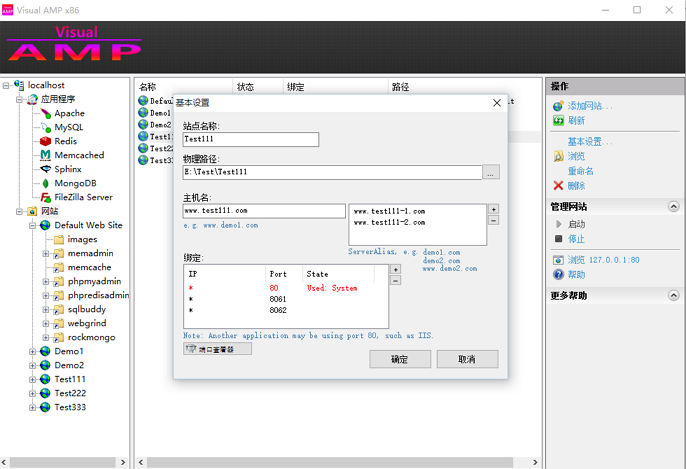
Task: Click the 取消 Cancel button
Action: pyautogui.click(x=467, y=359)
